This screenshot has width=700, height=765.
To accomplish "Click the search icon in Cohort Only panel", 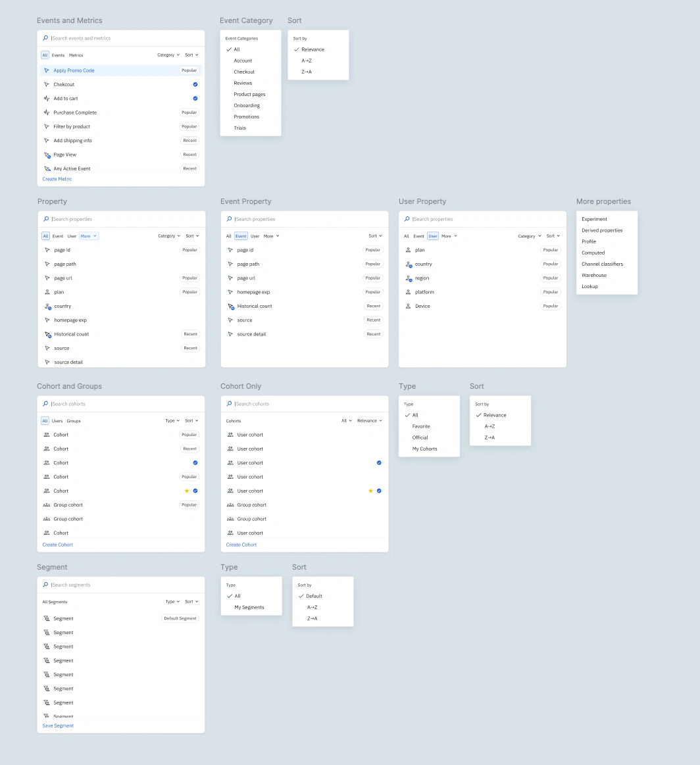I will coord(229,404).
